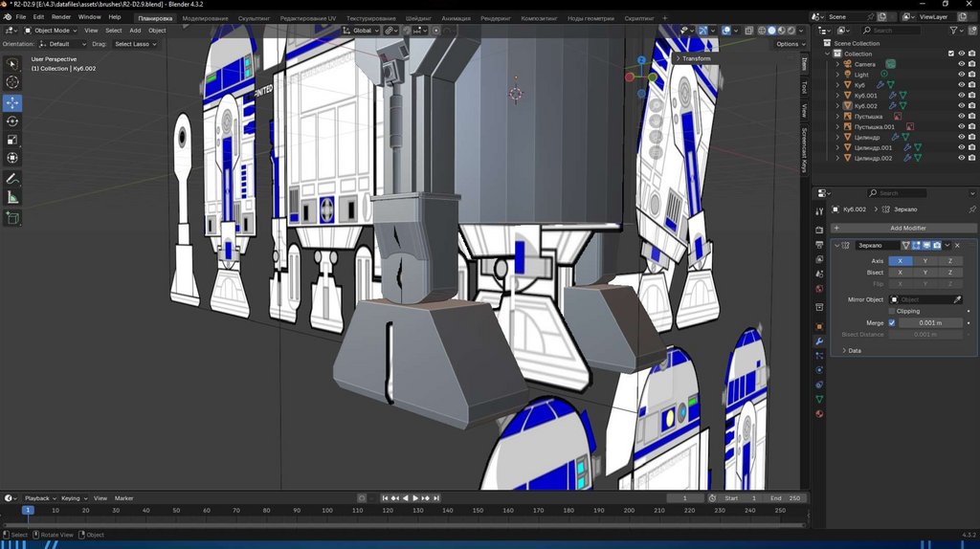Open the Object Mode dropdown

(52, 31)
